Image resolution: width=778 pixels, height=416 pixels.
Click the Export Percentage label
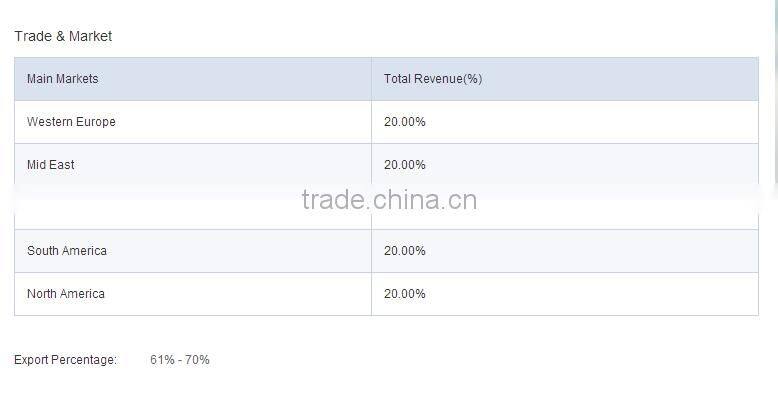[x=65, y=360]
